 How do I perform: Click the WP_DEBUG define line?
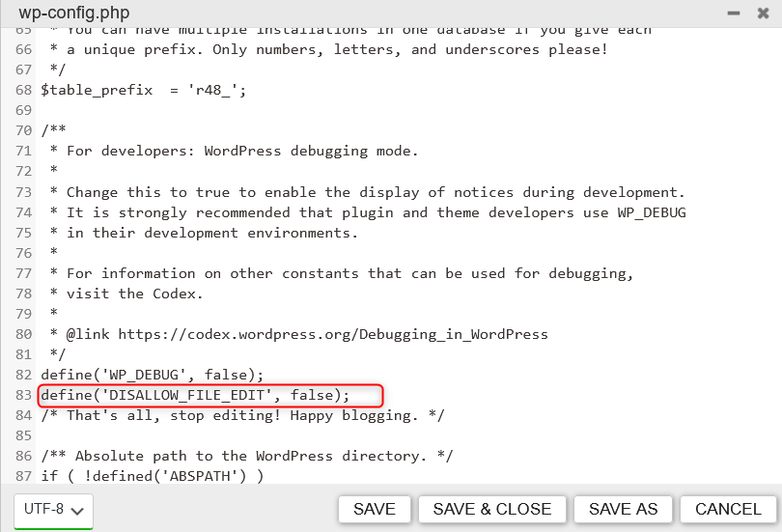tap(153, 375)
